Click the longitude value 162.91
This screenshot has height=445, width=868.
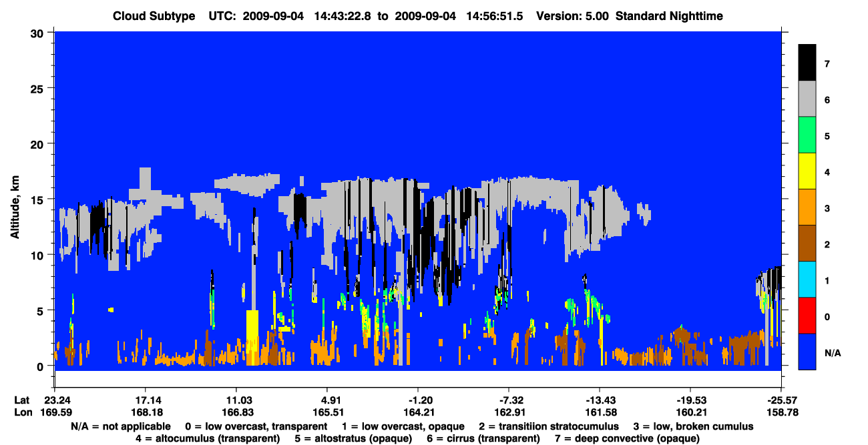pyautogui.click(x=509, y=412)
